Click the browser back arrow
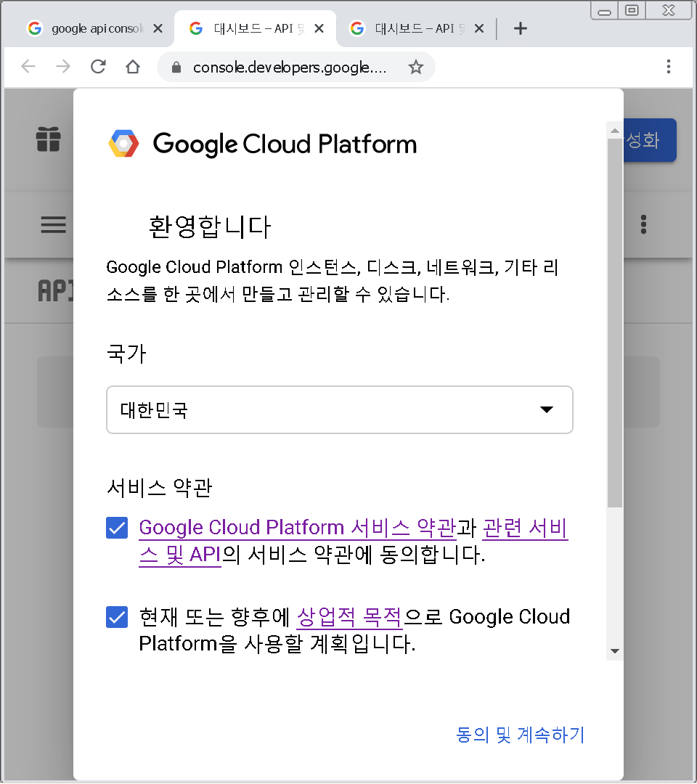 pos(28,67)
